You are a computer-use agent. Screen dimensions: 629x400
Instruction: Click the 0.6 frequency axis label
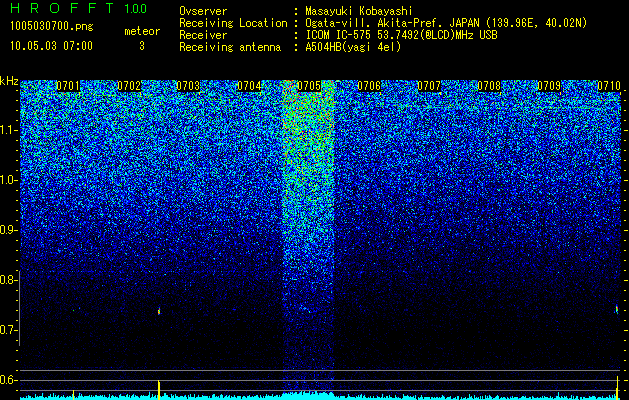8,380
